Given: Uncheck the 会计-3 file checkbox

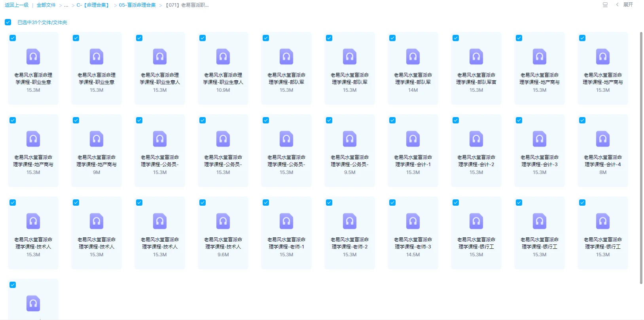Looking at the screenshot, I should tap(519, 120).
